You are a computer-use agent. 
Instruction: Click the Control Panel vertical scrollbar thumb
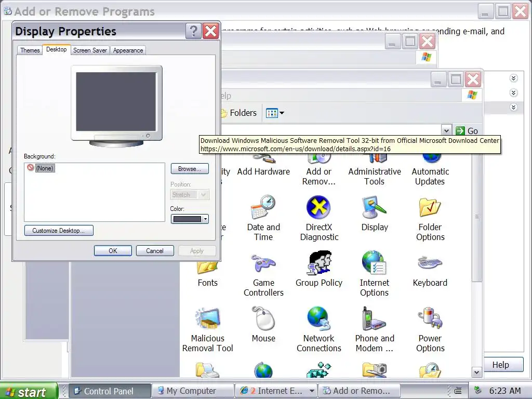click(x=477, y=217)
